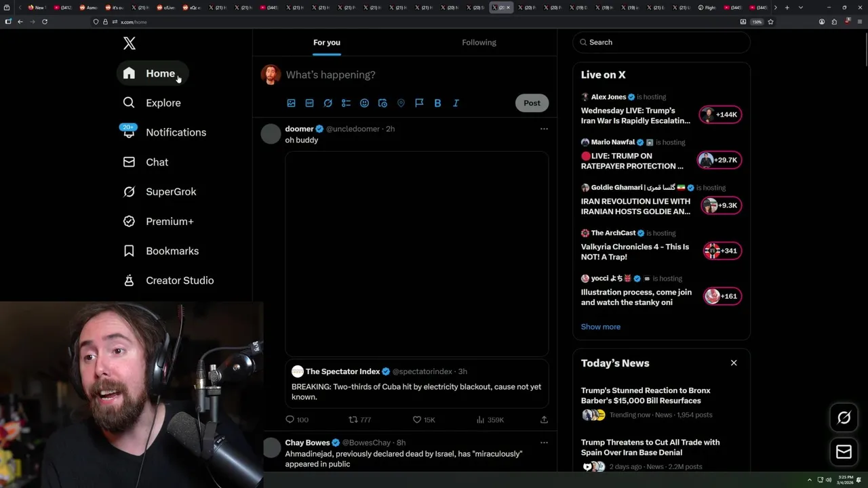Bookmark this page with star icon
This screenshot has height=488, width=868.
(x=770, y=22)
